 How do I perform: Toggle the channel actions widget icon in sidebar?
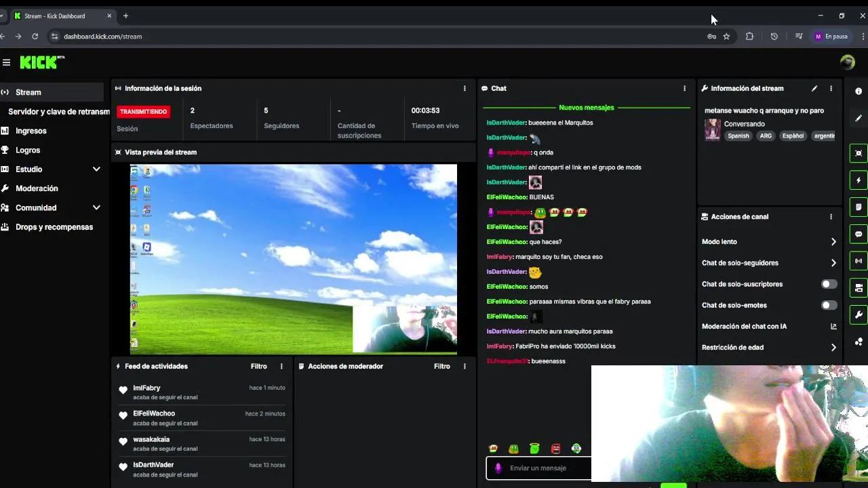click(x=859, y=287)
